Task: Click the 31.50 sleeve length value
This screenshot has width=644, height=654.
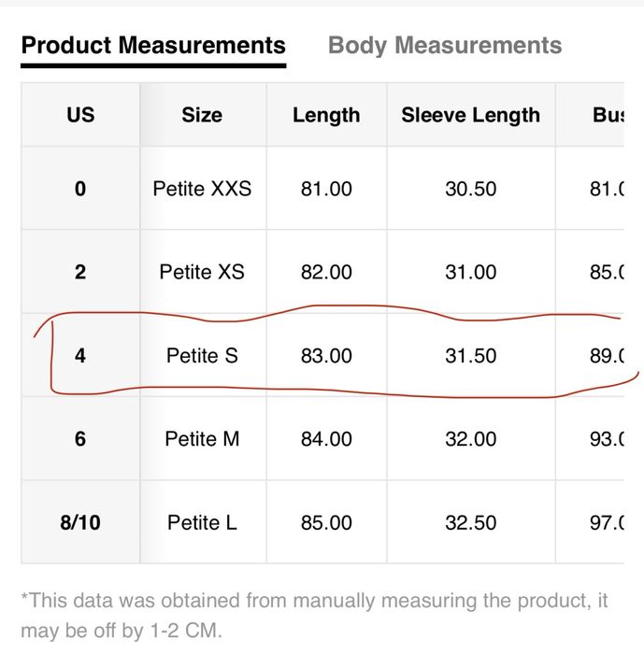Action: point(470,356)
